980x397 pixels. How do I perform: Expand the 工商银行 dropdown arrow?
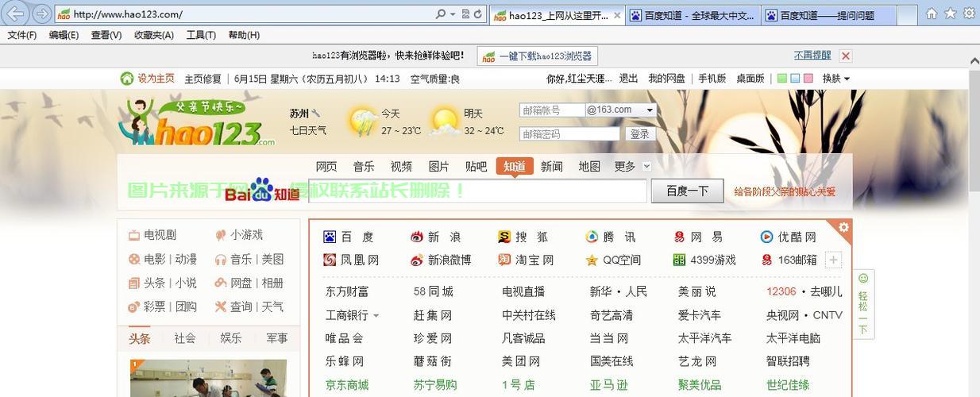[x=376, y=315]
